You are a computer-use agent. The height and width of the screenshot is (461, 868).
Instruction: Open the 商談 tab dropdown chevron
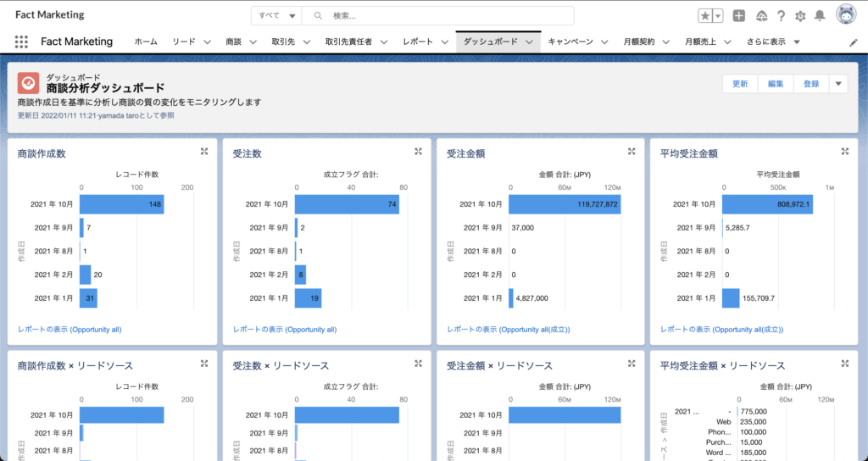pyautogui.click(x=253, y=42)
